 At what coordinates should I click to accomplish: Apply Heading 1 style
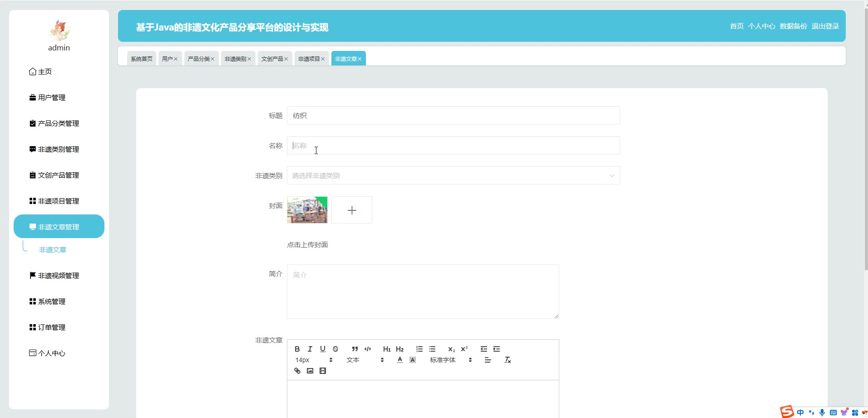pos(387,349)
